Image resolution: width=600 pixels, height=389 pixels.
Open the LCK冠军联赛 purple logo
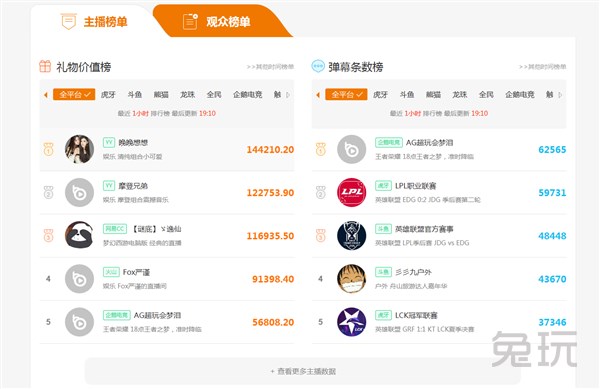[x=352, y=322]
